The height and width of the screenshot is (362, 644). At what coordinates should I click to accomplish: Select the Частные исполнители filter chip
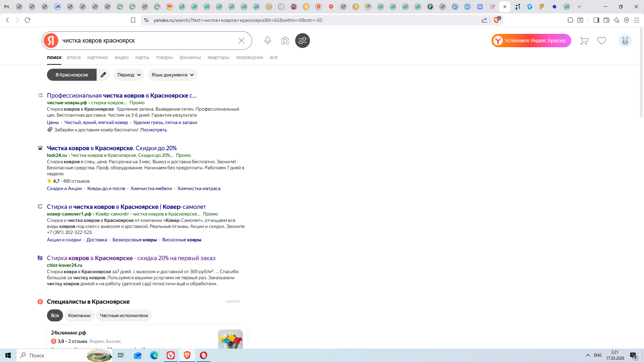[x=124, y=315]
